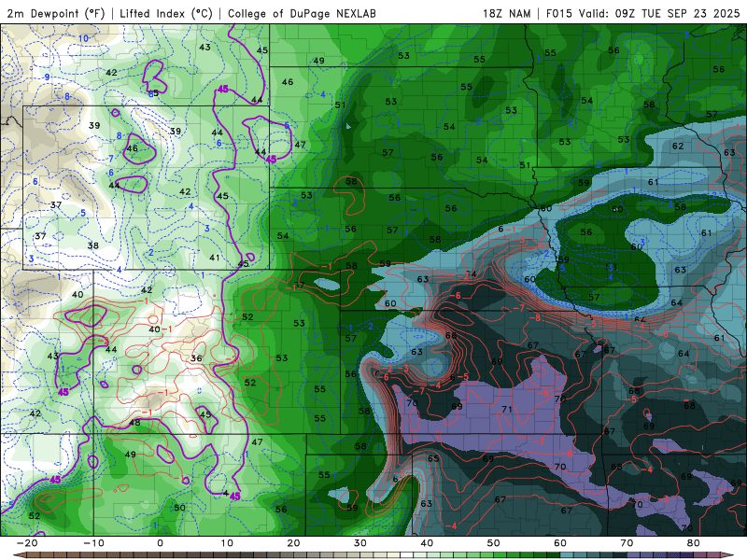Click the 80 label on the color scale
Screen dimensions: 747x560
click(x=694, y=543)
